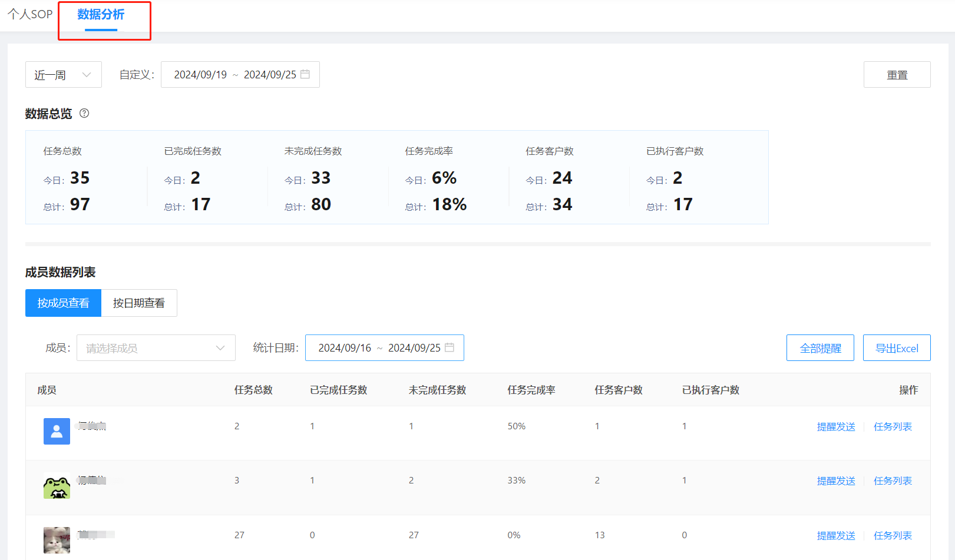
Task: Click total completion rate 18%
Action: coord(450,204)
